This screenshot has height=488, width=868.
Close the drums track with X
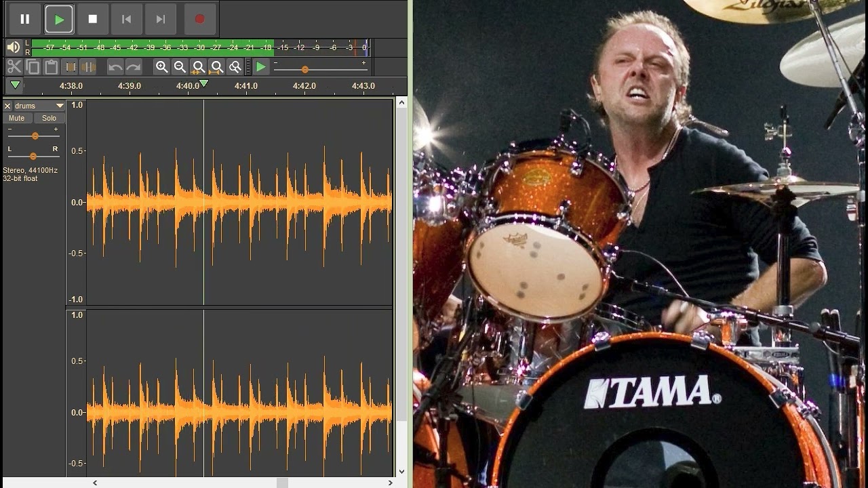8,106
